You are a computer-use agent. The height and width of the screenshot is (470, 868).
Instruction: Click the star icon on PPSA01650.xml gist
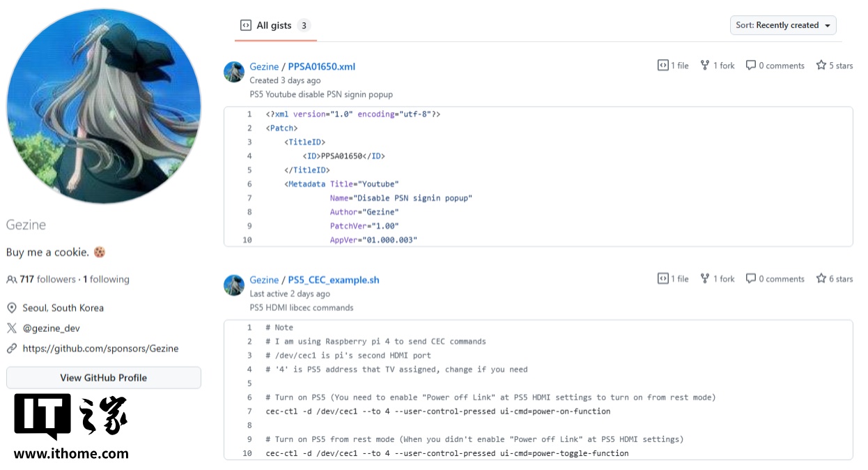point(821,66)
